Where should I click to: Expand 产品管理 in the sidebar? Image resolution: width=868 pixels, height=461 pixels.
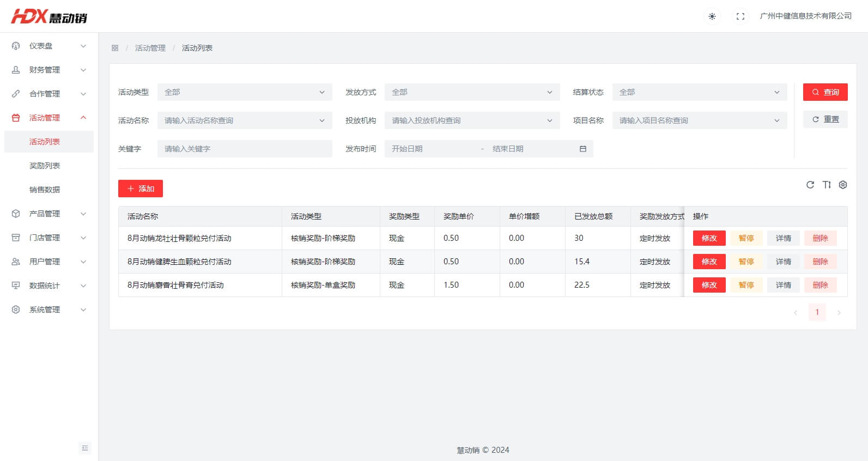pos(49,214)
